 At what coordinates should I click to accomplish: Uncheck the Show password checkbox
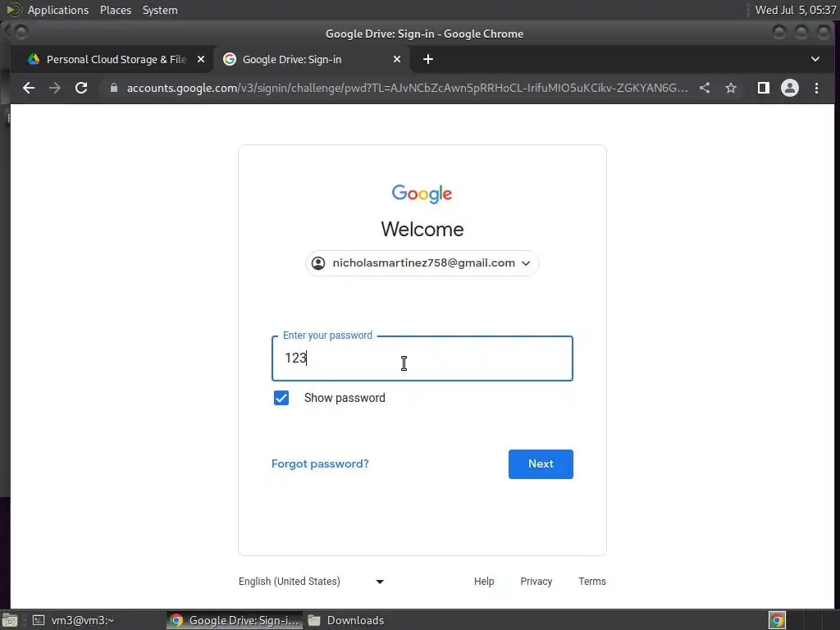[281, 398]
